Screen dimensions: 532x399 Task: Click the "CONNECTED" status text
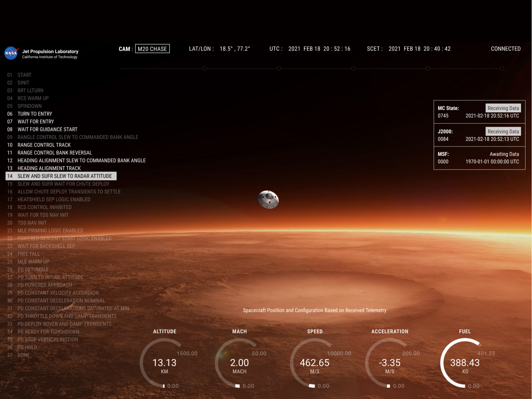[506, 49]
